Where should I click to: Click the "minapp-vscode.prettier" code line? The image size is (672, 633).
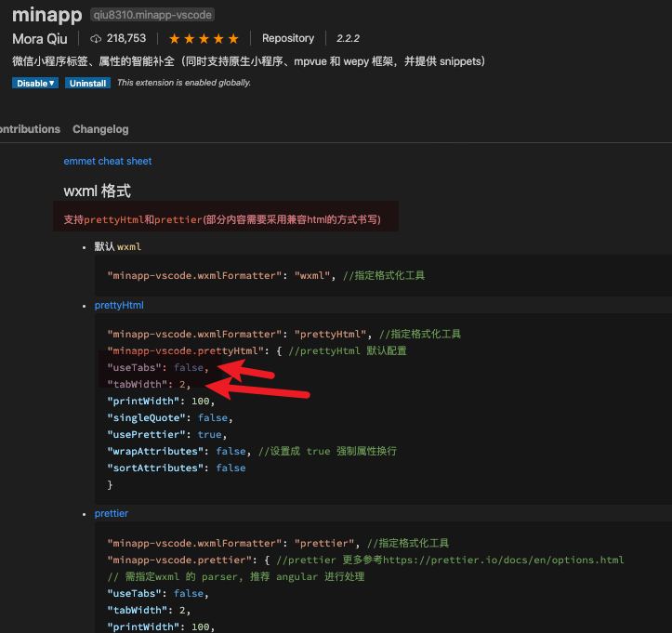[365, 560]
